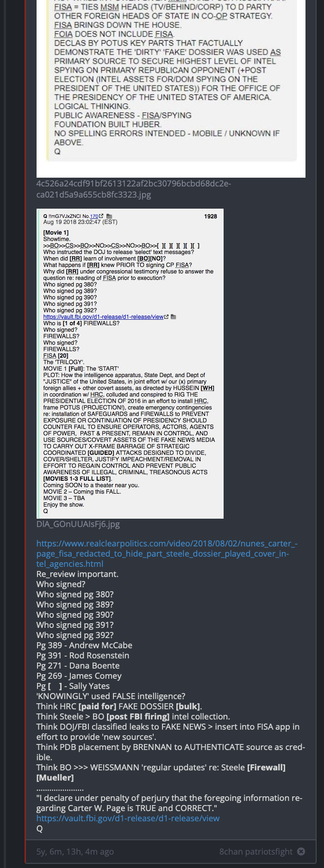The image size is (324, 868).
Task: Click vault.fbi.gov URL inside embedded post 1928
Action: pyautogui.click(x=103, y=317)
